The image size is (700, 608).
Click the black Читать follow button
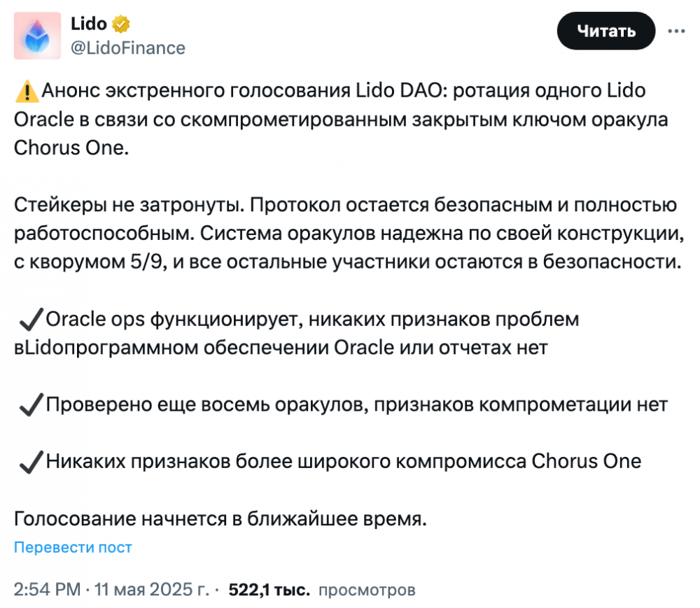point(605,31)
